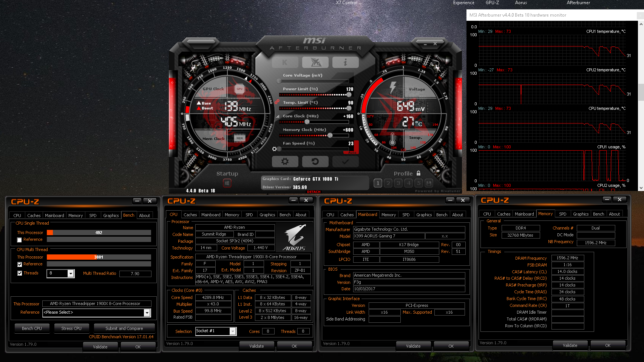Click OK in the CPU-tab CPU-Z window

[x=294, y=346]
